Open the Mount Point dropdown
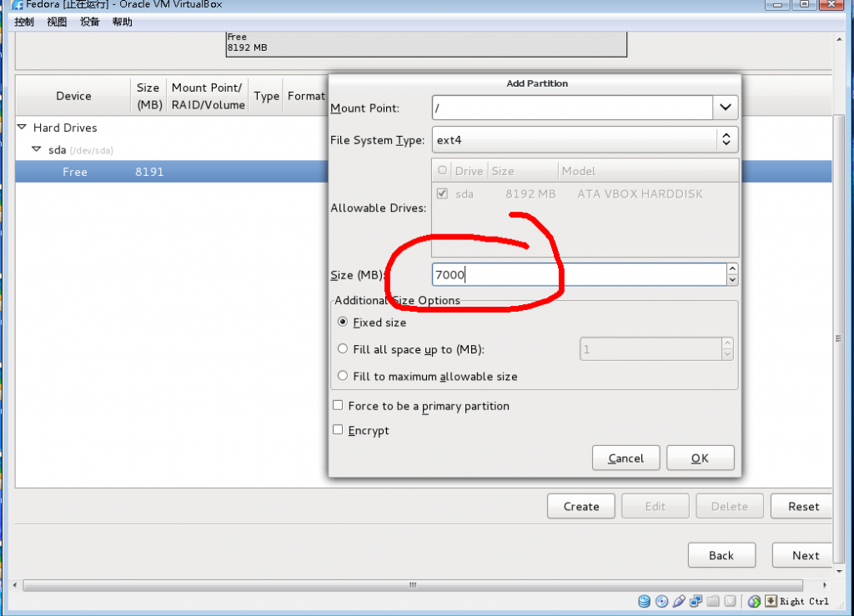 (x=725, y=108)
